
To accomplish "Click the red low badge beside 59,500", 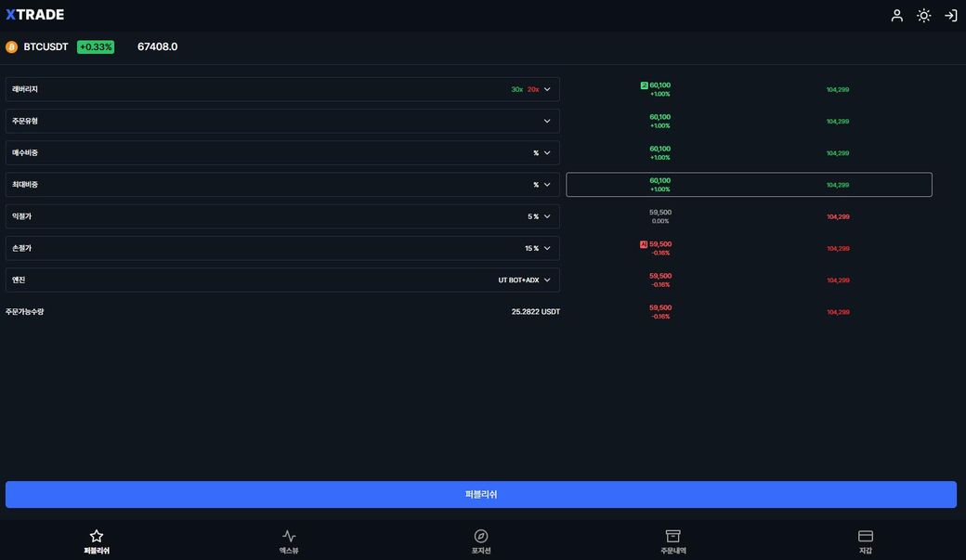I will 644,244.
